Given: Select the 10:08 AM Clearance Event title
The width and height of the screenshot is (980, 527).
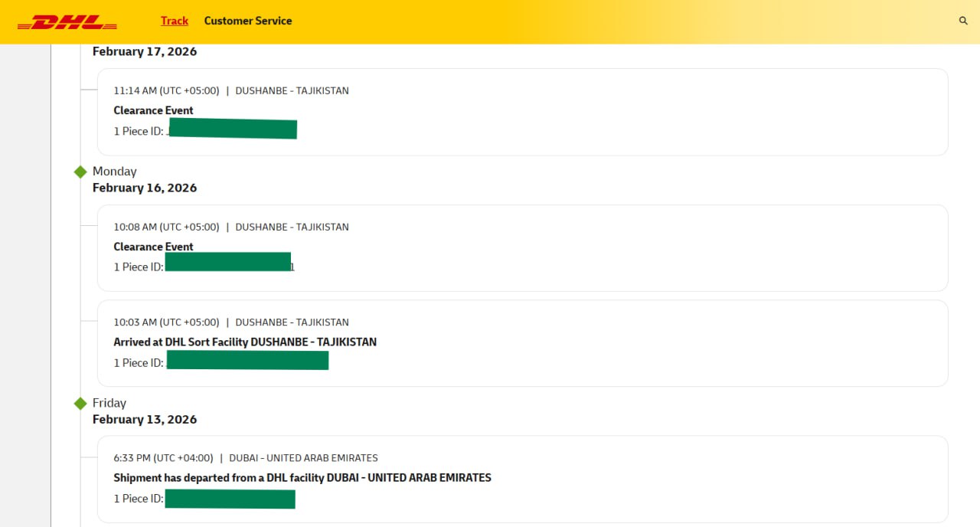Looking at the screenshot, I should coord(153,247).
